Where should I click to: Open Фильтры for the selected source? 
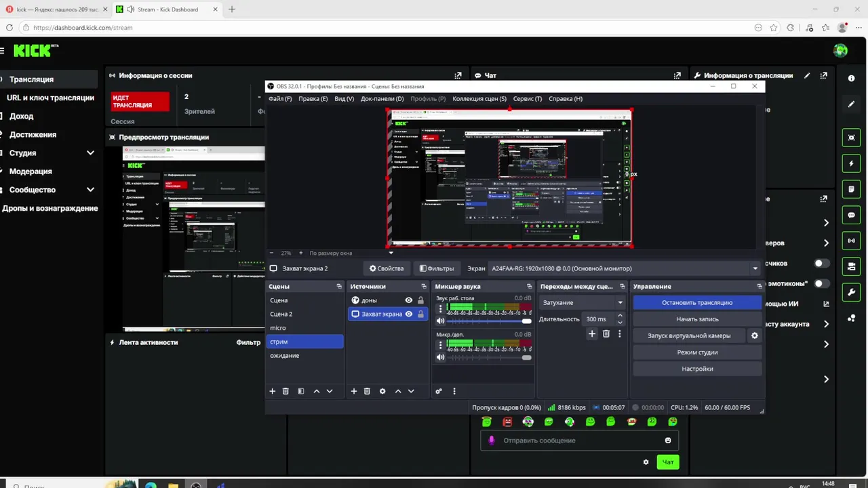click(437, 268)
